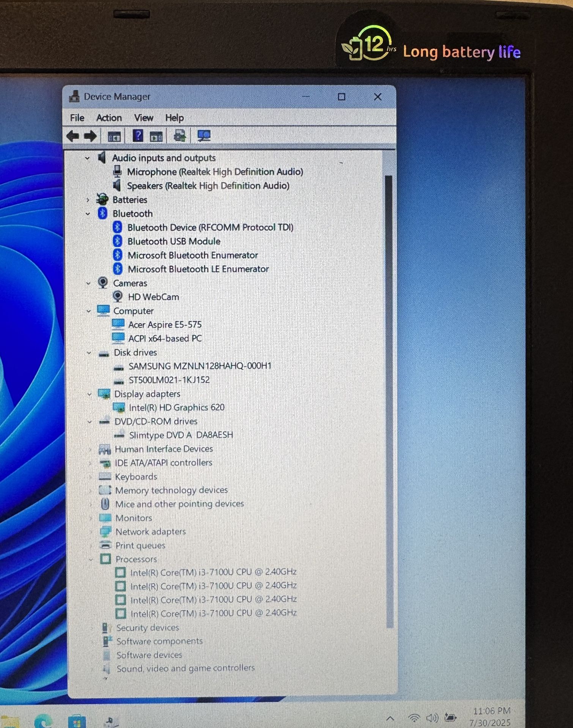Select ST500LM021-1KJ152 disk drive
Screen dimensions: 573x728
coord(169,380)
